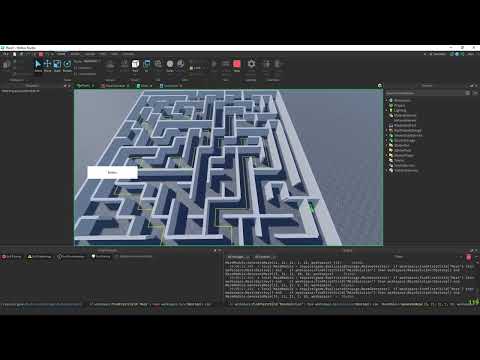This screenshot has width=480, height=360.
Task: Open the All Messages dropdown in Output
Action: tap(239, 257)
